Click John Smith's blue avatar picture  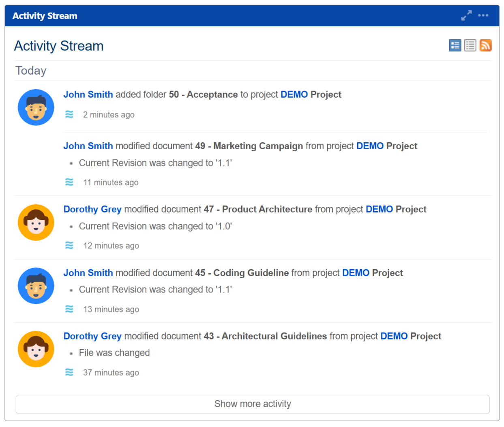click(x=36, y=107)
